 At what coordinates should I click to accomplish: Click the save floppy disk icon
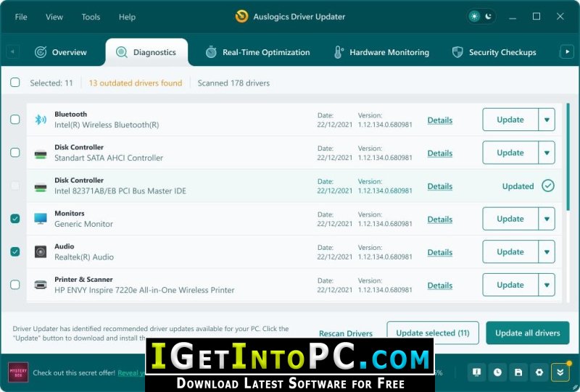[x=518, y=372]
